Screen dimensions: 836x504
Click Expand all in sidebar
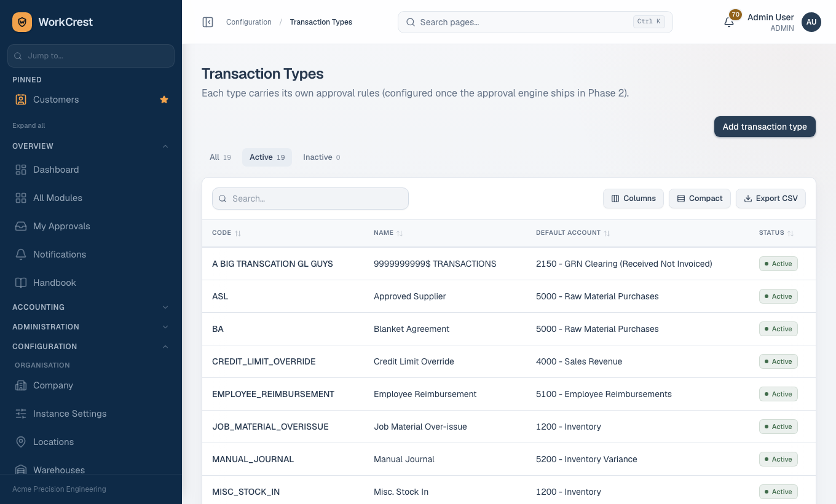pyautogui.click(x=29, y=125)
